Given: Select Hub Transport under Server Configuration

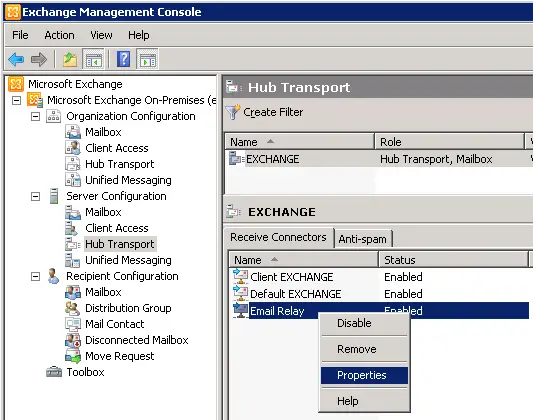Looking at the screenshot, I should (120, 244).
